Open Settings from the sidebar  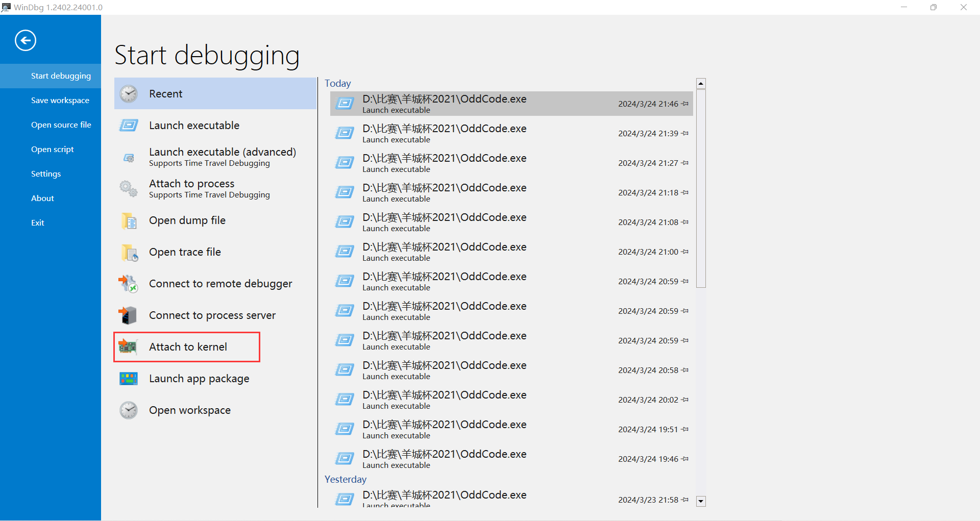[x=51, y=174]
